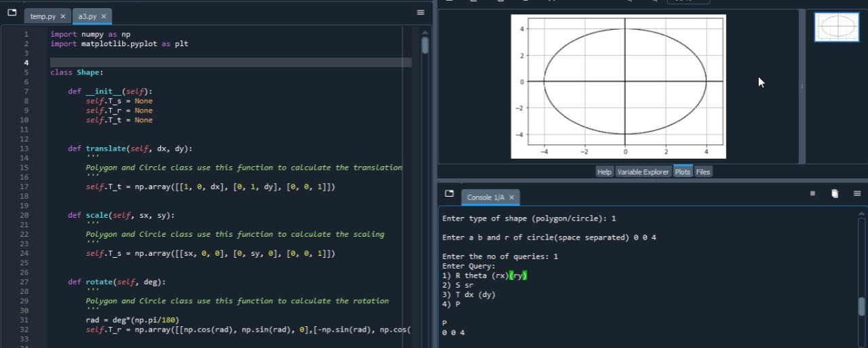868x348 pixels.
Task: Click line number 27 in the editor gutter
Action: click(x=24, y=282)
